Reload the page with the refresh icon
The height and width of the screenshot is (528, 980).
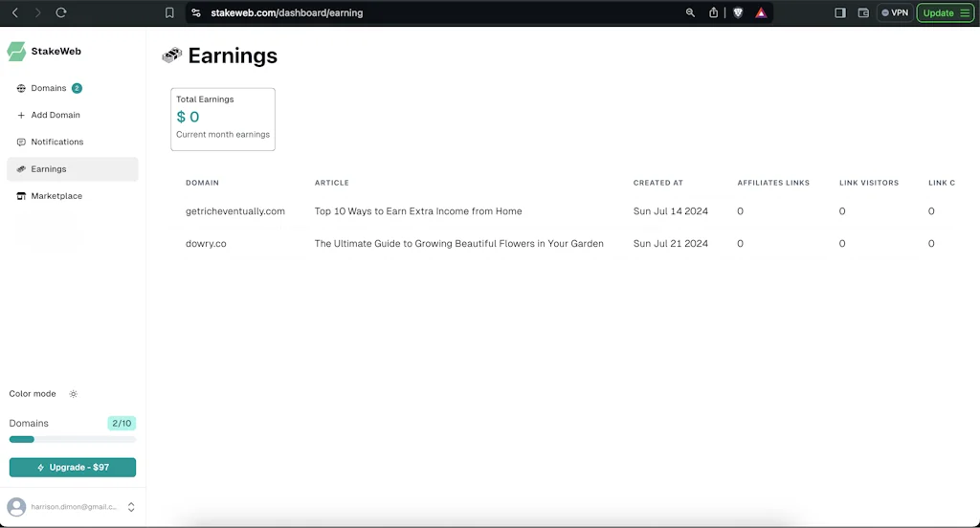(x=60, y=12)
